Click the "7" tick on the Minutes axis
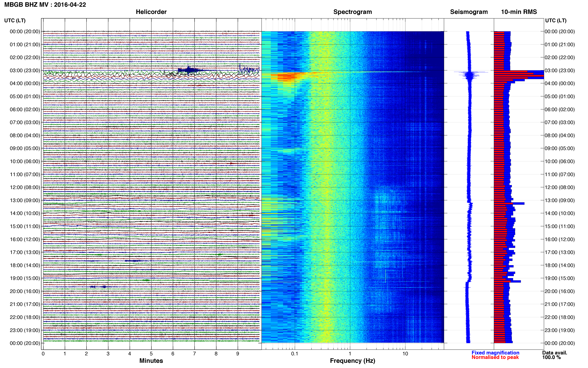 (195, 354)
